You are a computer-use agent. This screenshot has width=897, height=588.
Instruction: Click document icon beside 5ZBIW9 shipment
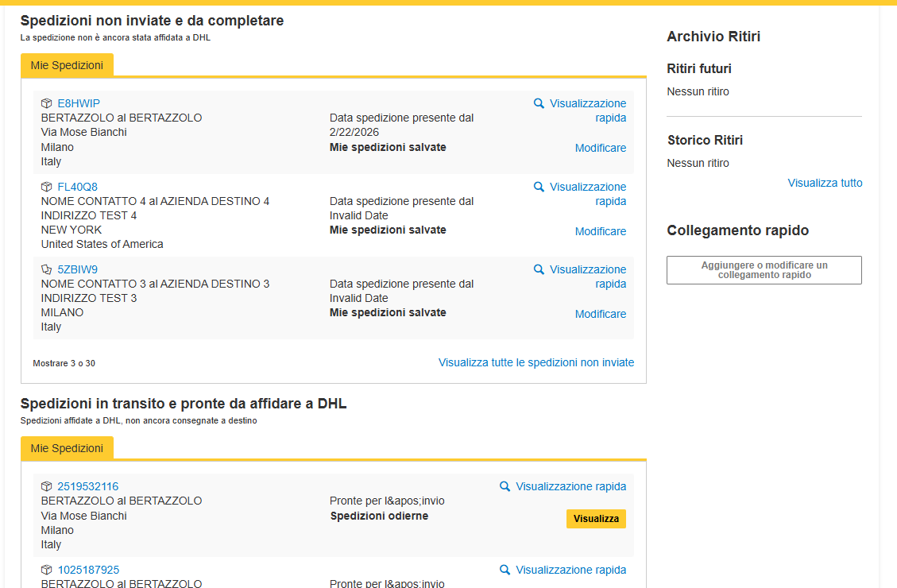click(47, 269)
